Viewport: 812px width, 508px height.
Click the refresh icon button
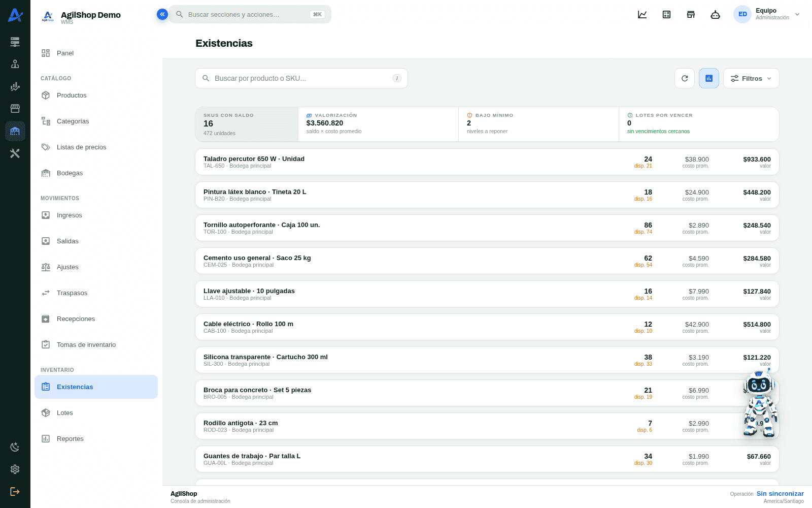tap(685, 78)
